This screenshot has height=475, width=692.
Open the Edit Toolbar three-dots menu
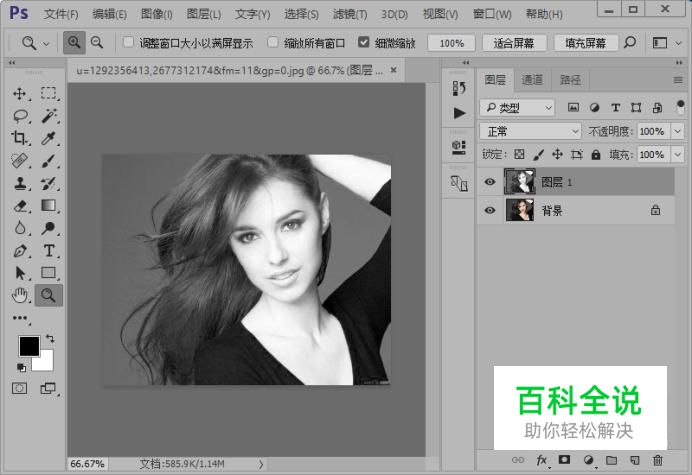coord(20,318)
